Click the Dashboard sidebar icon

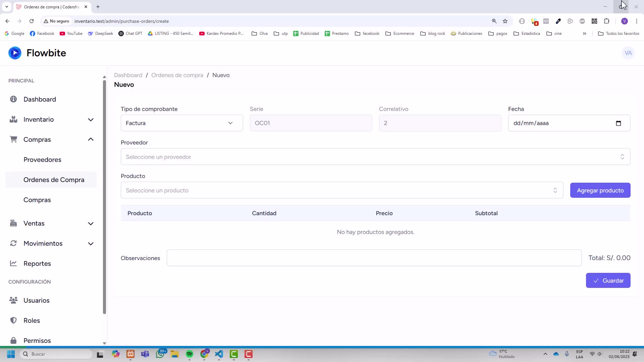(x=13, y=99)
